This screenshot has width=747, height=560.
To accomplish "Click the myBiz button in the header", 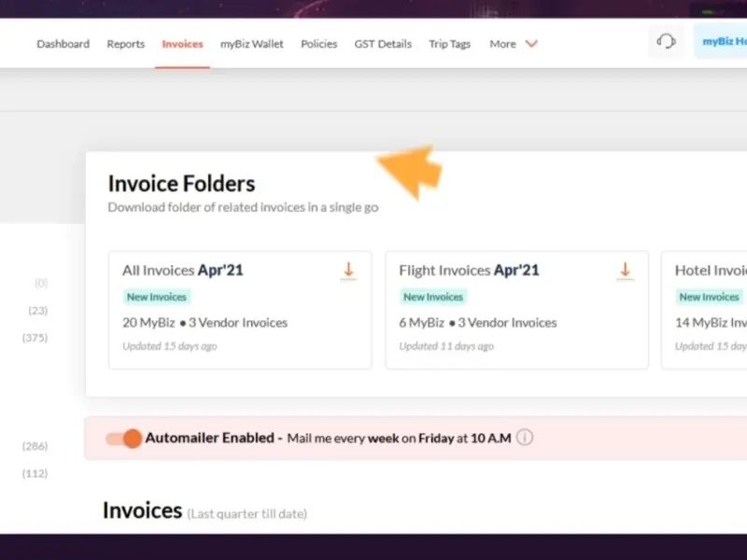I will 723,42.
